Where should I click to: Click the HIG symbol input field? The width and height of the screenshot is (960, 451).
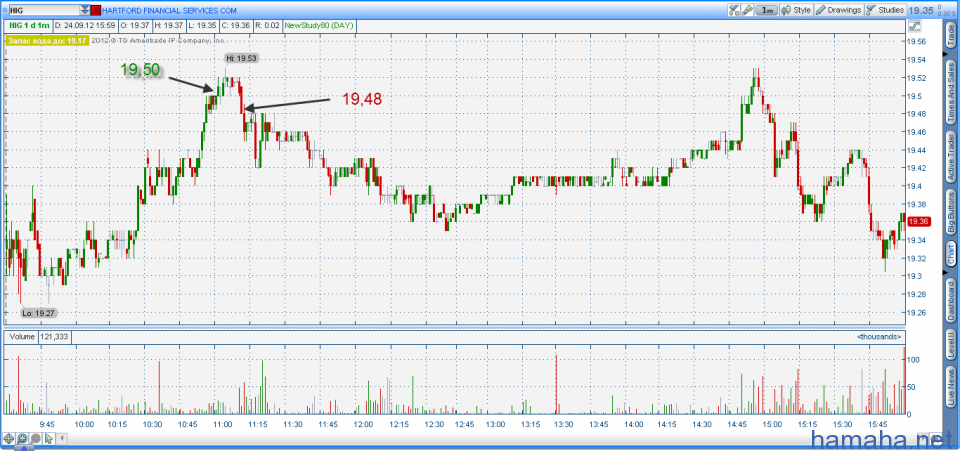tap(43, 10)
